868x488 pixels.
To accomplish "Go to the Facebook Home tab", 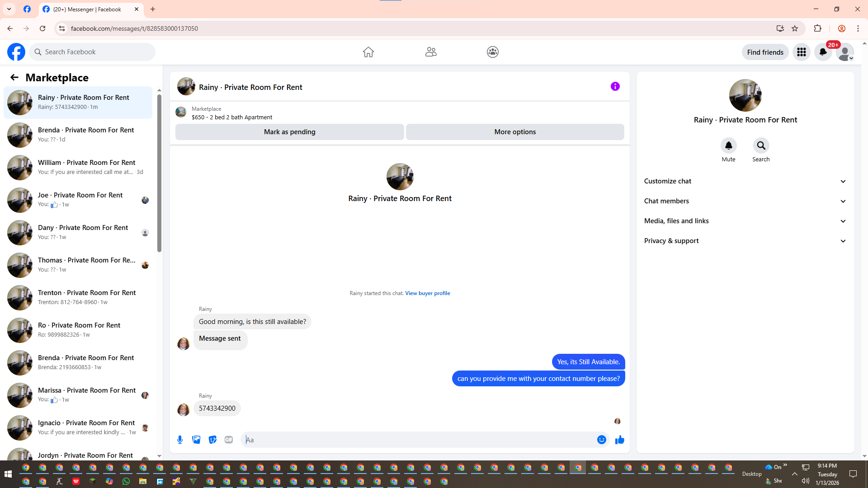I will click(368, 52).
